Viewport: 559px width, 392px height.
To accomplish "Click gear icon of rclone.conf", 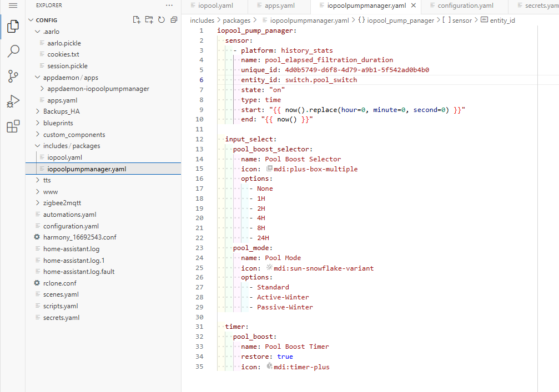I will tap(37, 283).
